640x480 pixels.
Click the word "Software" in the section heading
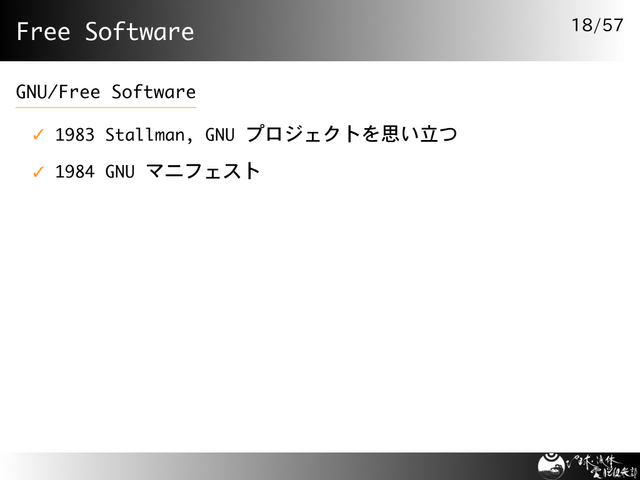click(x=153, y=92)
